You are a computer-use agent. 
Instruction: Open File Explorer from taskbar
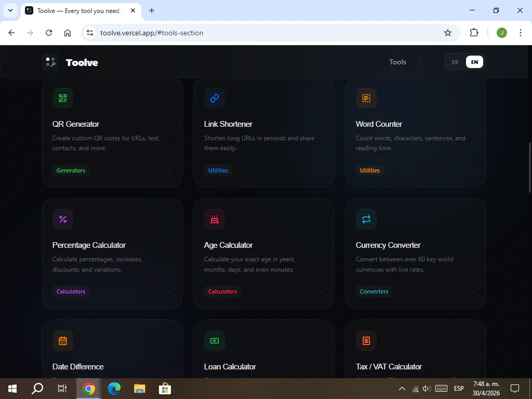[x=139, y=389]
